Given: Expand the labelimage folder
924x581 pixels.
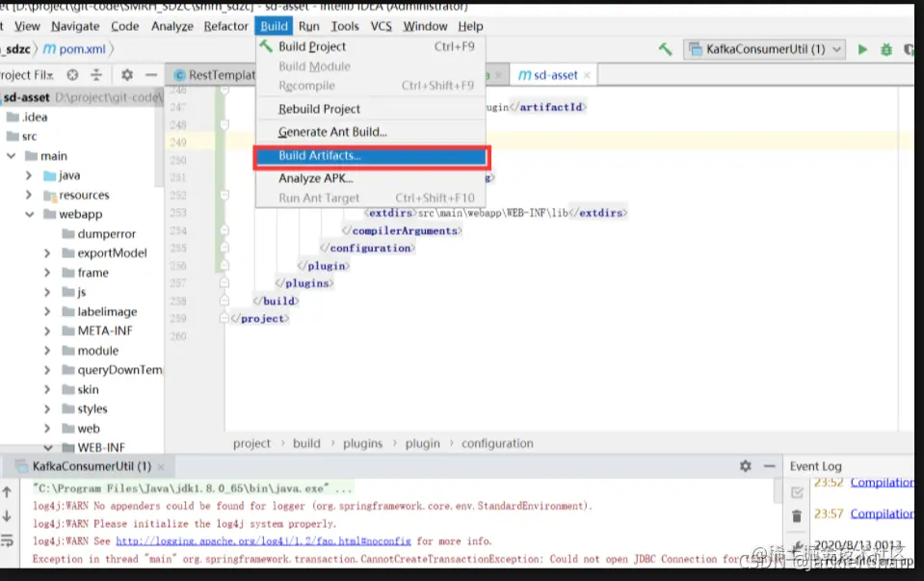Looking at the screenshot, I should click(x=47, y=312).
